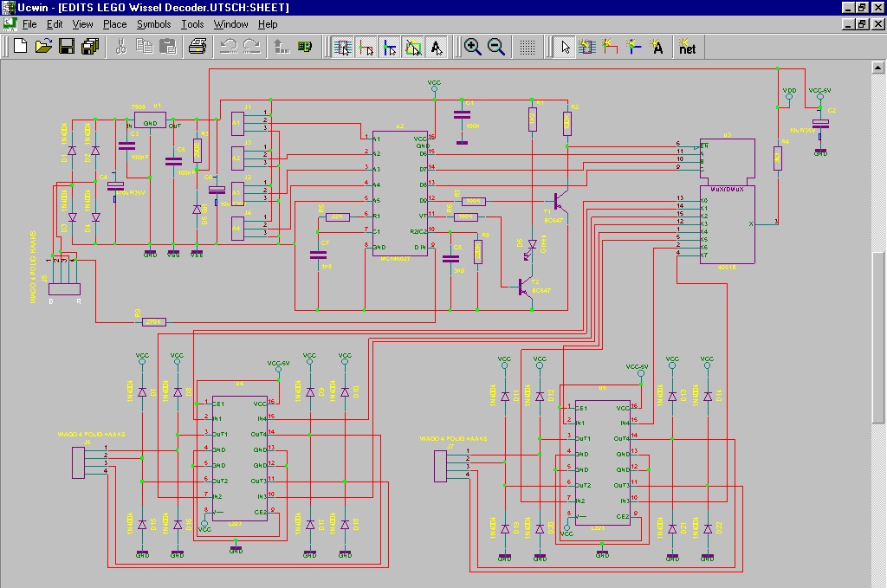Select u4 L293 chip body
Viewport: 887px width, 588px height.
click(x=240, y=458)
